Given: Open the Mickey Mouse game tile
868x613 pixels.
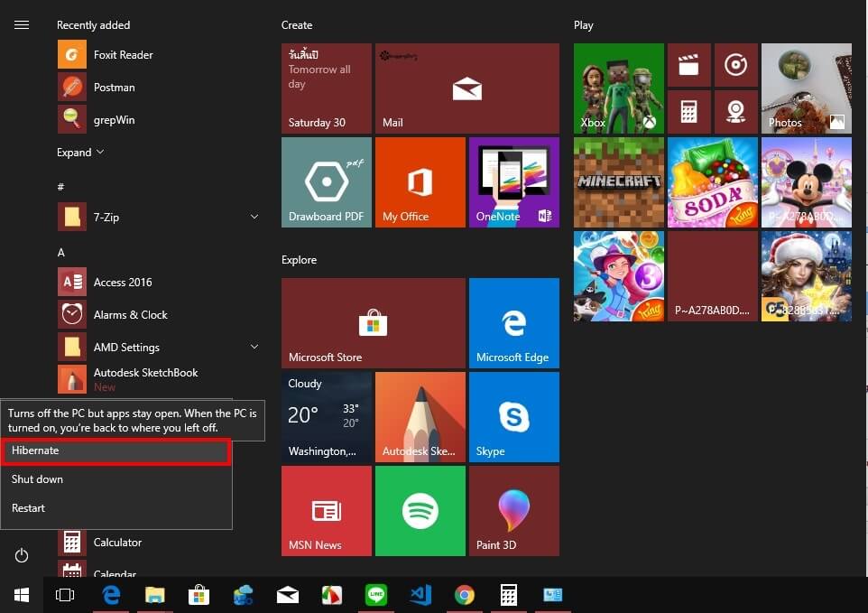Looking at the screenshot, I should [807, 182].
